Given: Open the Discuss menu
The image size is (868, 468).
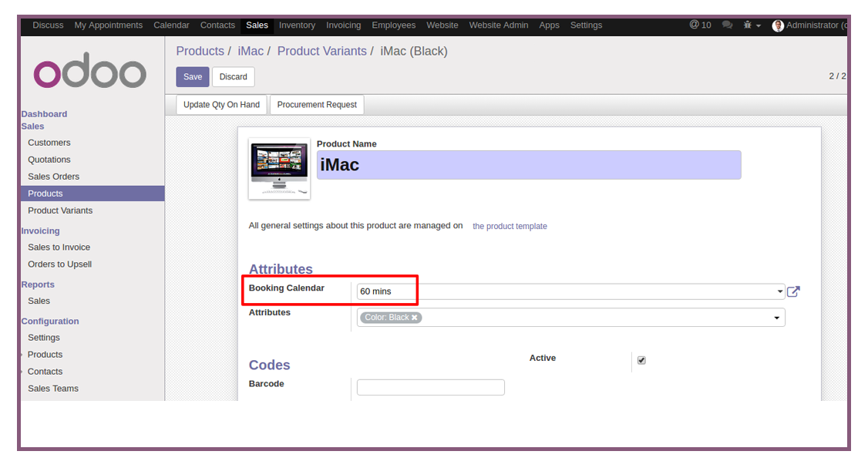Looking at the screenshot, I should click(48, 25).
